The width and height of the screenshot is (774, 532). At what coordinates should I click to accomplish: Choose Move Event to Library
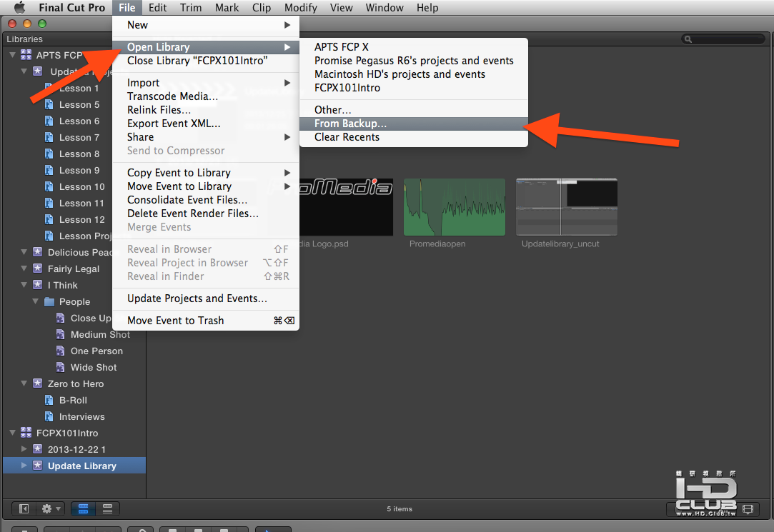[x=205, y=186]
